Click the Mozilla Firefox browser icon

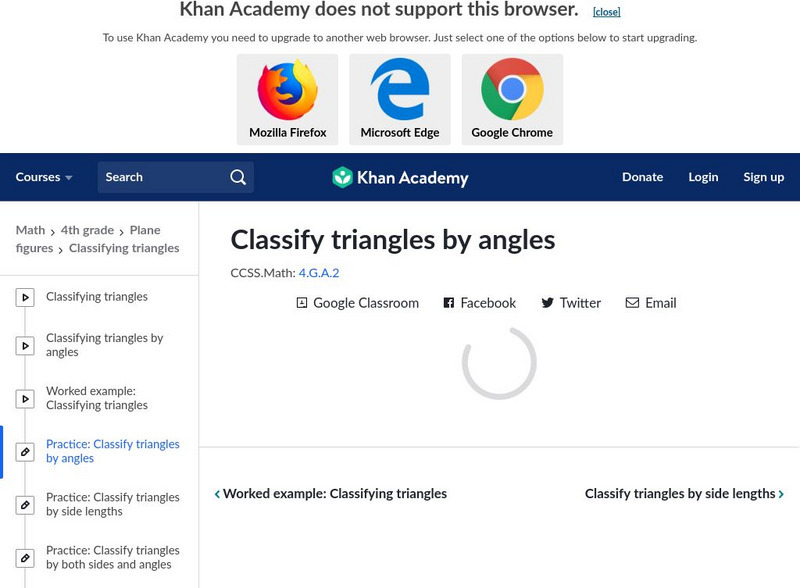click(x=287, y=91)
